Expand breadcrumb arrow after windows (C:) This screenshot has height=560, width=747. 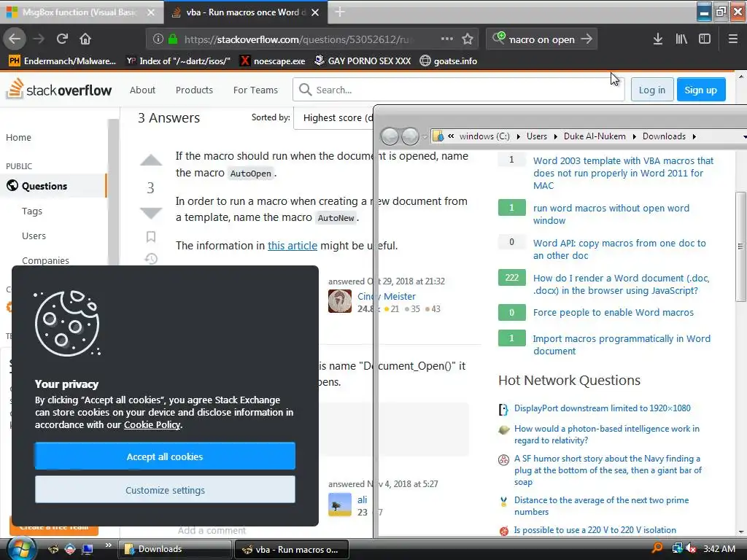click(x=519, y=136)
